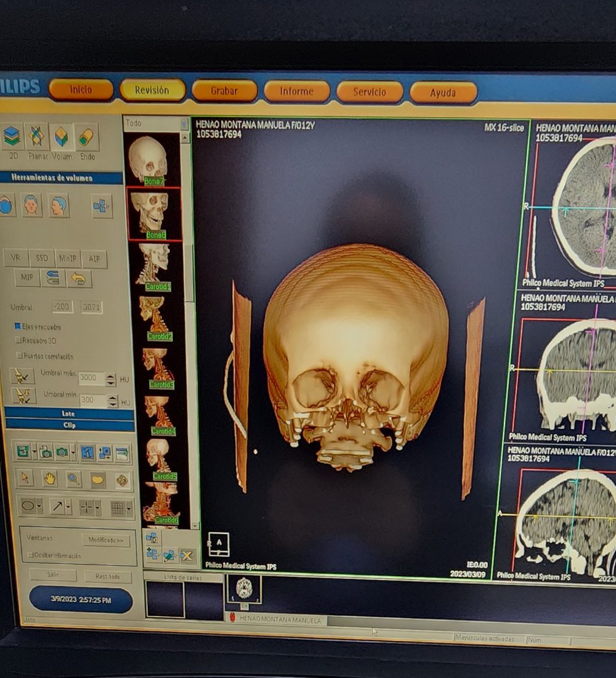Activate AIP rendering
This screenshot has width=616, height=678.
pos(94,259)
